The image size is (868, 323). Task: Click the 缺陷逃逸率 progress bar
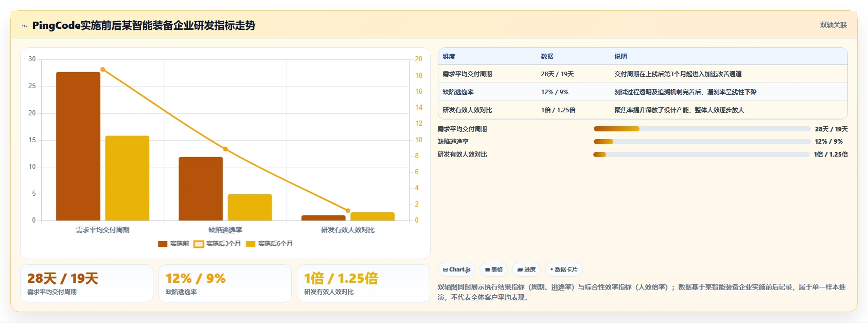(702, 142)
